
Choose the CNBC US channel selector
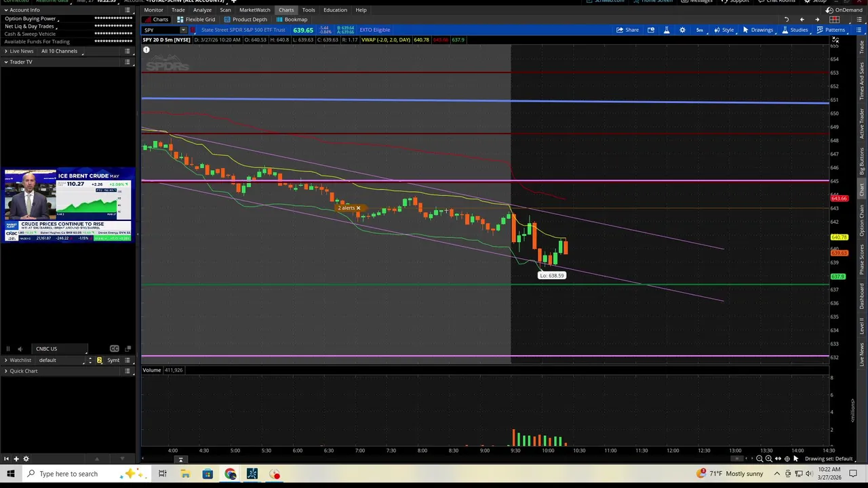(60, 349)
